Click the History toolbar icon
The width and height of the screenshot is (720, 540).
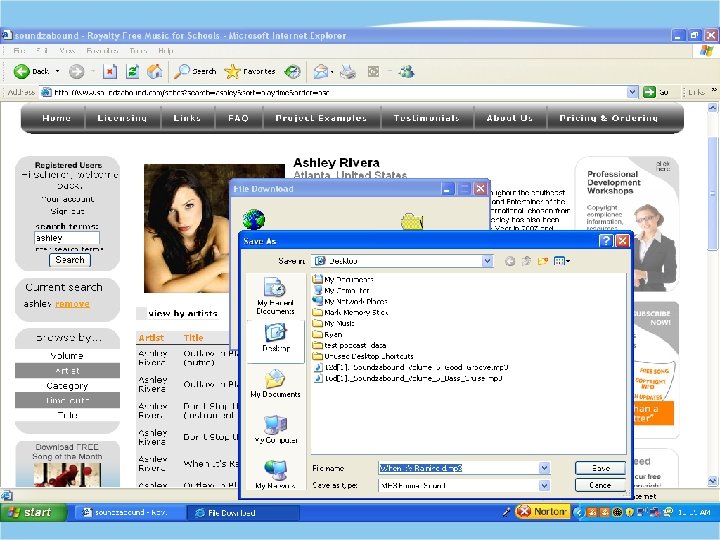[x=292, y=71]
